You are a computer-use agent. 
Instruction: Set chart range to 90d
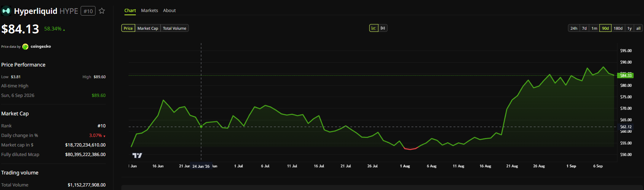pos(605,28)
